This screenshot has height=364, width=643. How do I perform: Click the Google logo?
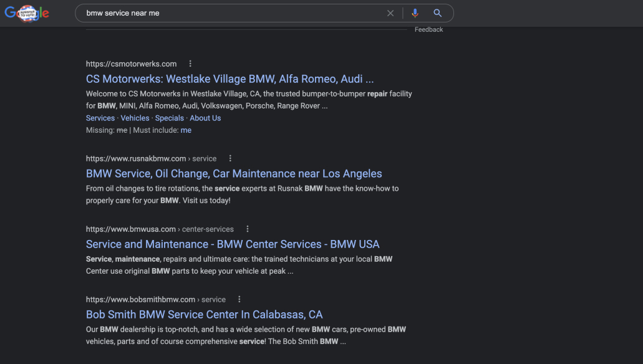pos(27,13)
